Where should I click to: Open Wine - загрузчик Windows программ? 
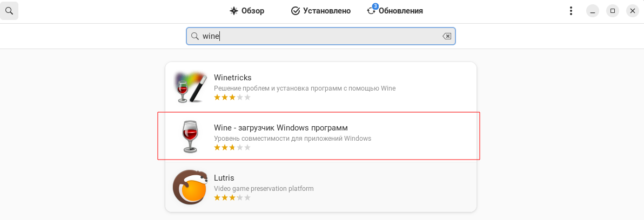tap(280, 128)
